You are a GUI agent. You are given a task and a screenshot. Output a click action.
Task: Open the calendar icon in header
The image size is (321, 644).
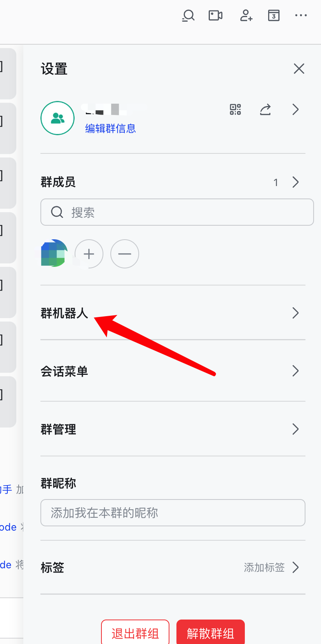274,16
